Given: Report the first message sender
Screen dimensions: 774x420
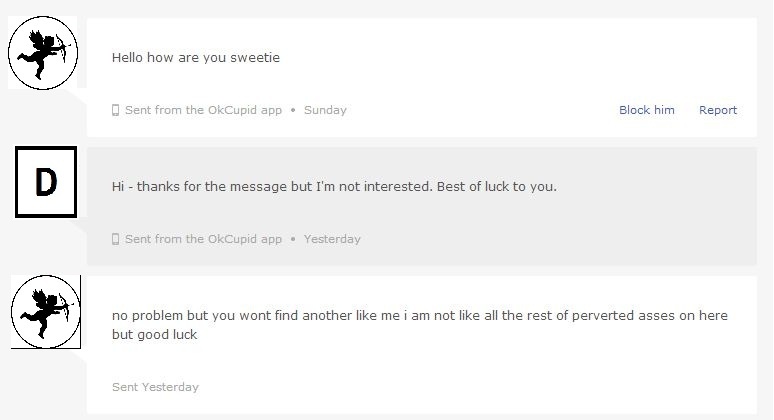Looking at the screenshot, I should [x=717, y=110].
